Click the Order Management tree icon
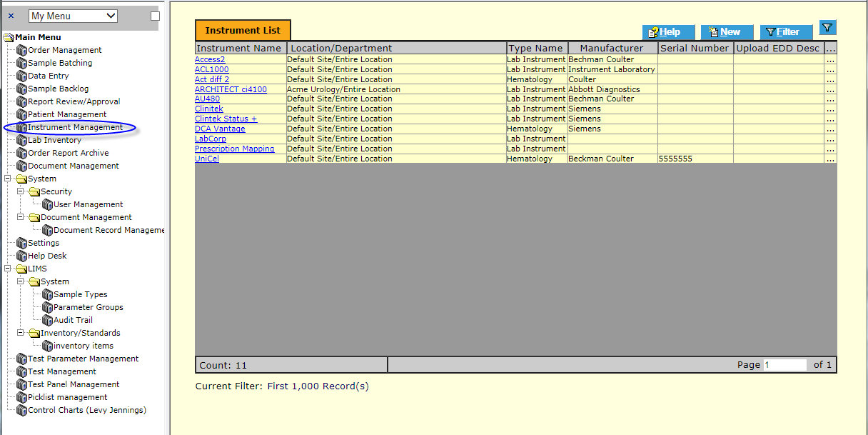This screenshot has height=435, width=868. (21, 50)
